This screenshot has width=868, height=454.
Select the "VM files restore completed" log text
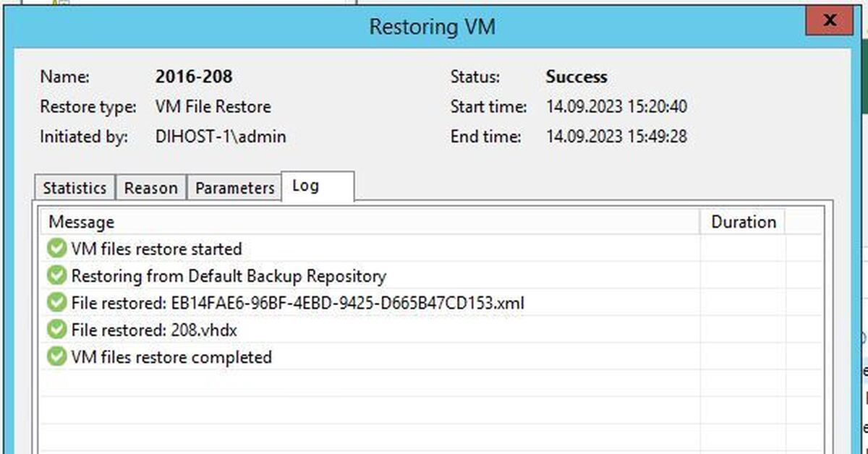pos(171,356)
